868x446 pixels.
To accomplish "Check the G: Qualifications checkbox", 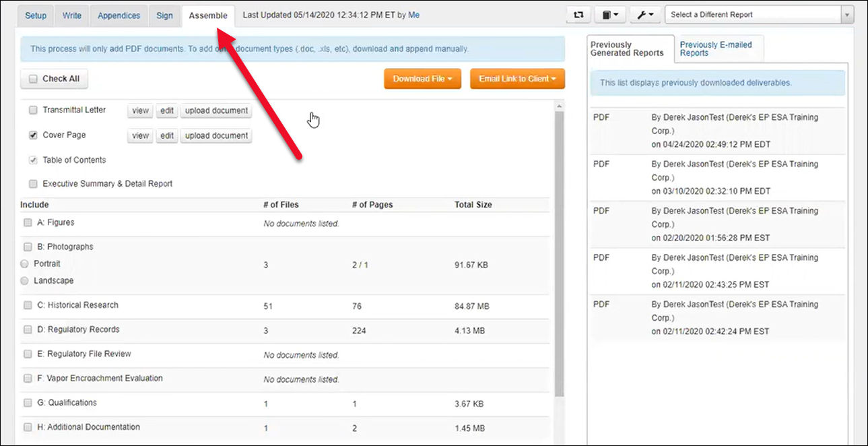I will [x=28, y=403].
